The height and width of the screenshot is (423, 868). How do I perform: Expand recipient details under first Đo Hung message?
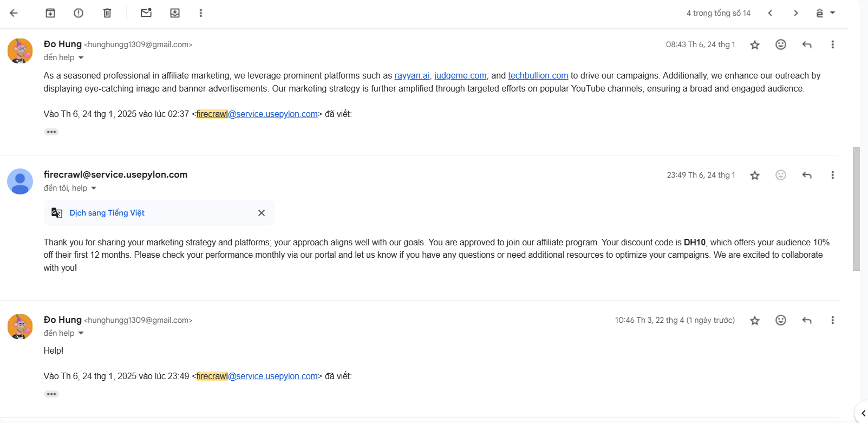point(81,58)
